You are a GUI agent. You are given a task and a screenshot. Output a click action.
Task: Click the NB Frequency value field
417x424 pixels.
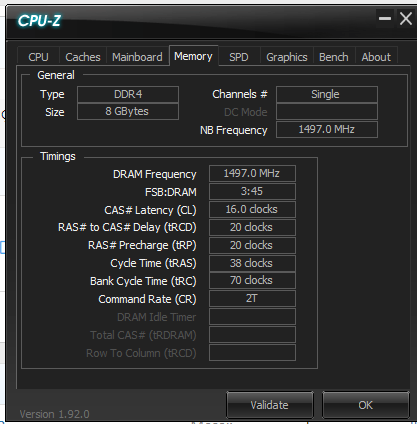click(x=327, y=129)
